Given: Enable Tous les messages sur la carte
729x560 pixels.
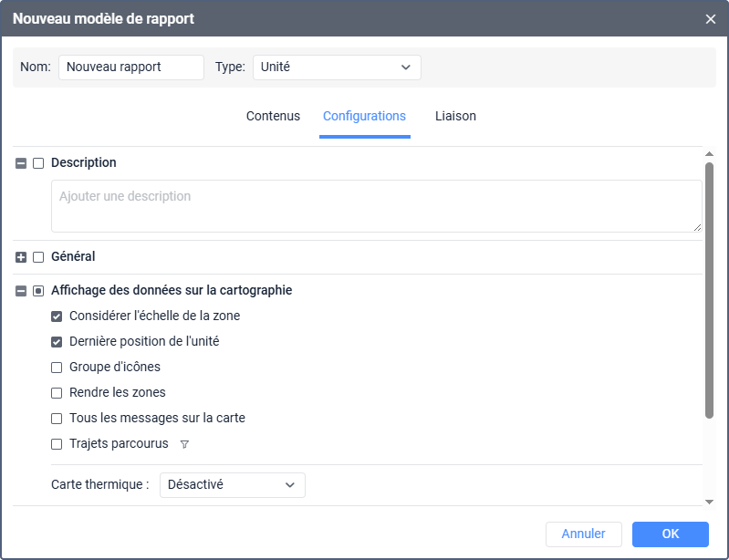Looking at the screenshot, I should pos(57,419).
